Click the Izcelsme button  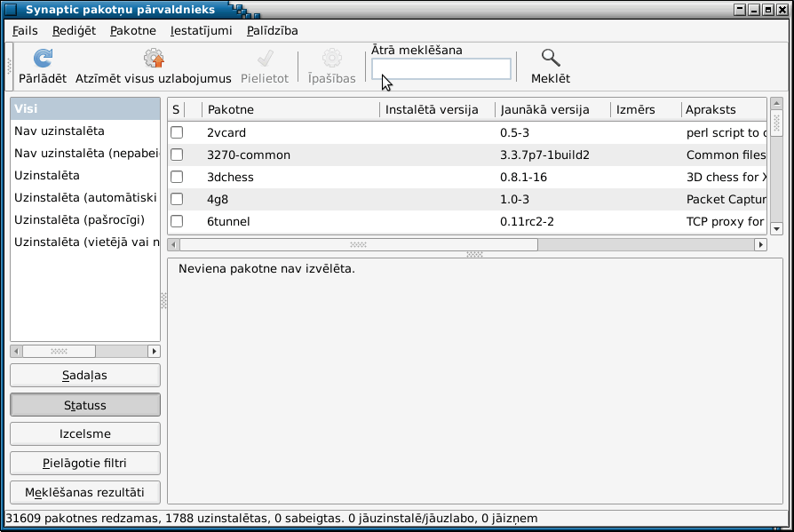point(85,433)
